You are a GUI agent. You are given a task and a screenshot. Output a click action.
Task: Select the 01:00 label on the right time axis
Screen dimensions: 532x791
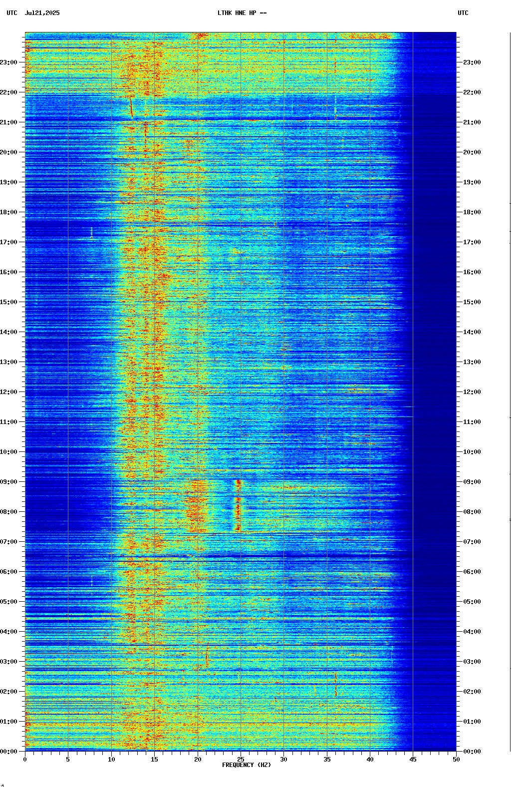pyautogui.click(x=472, y=722)
